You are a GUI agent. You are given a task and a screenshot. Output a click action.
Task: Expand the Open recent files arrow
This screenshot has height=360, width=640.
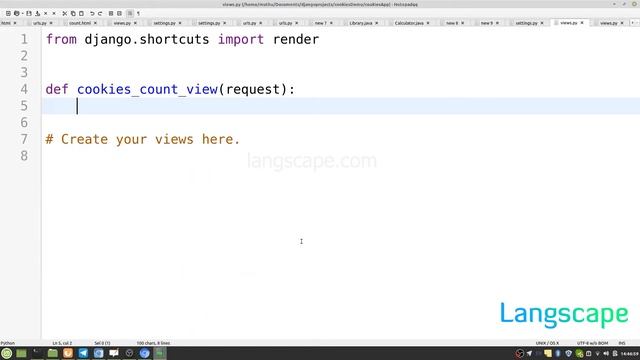pos(23,13)
